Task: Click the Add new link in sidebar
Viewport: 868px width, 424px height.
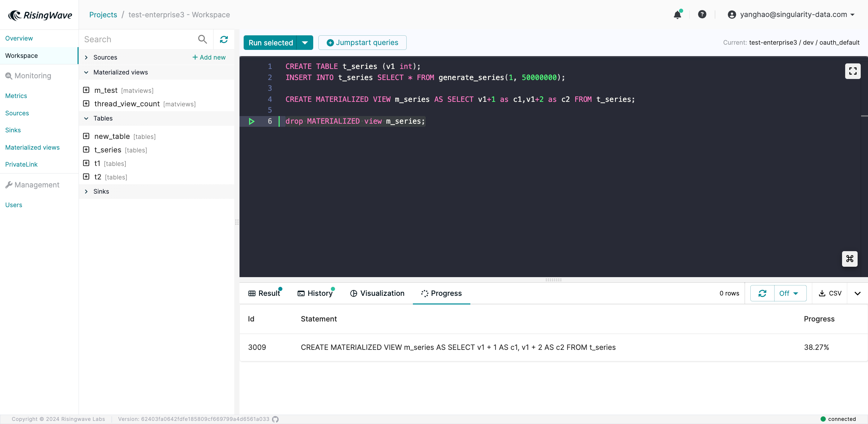Action: pyautogui.click(x=209, y=57)
